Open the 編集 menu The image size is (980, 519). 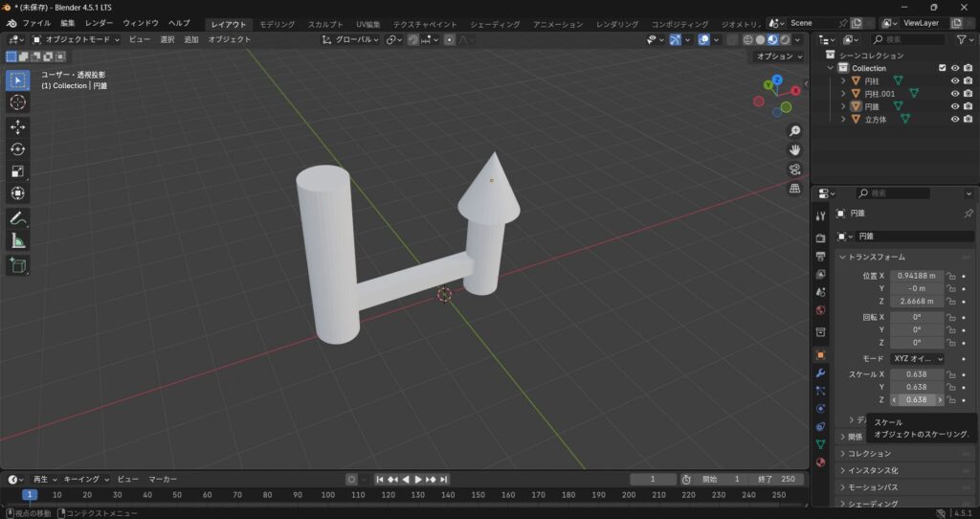[67, 23]
